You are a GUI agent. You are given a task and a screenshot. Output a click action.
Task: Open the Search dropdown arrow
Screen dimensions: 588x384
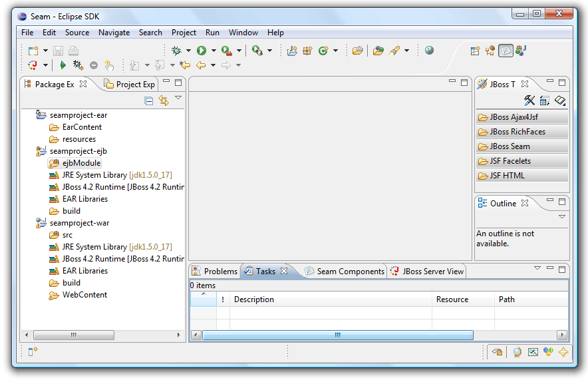407,51
